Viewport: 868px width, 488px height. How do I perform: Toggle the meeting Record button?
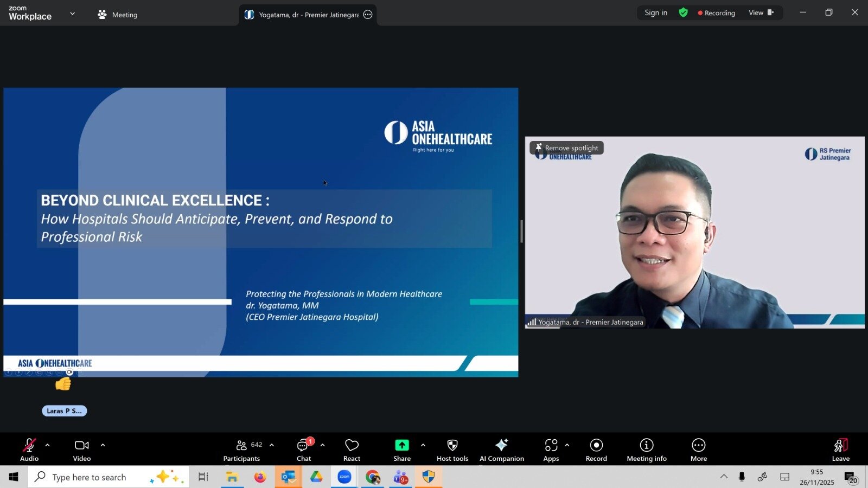pos(596,450)
